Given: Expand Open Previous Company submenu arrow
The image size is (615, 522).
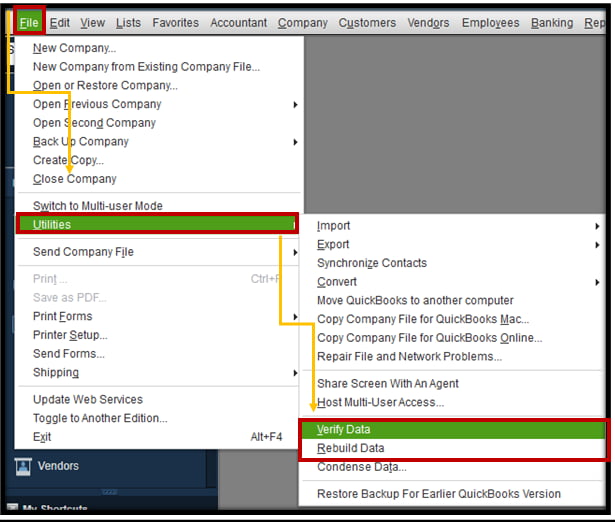Looking at the screenshot, I should tap(295, 104).
